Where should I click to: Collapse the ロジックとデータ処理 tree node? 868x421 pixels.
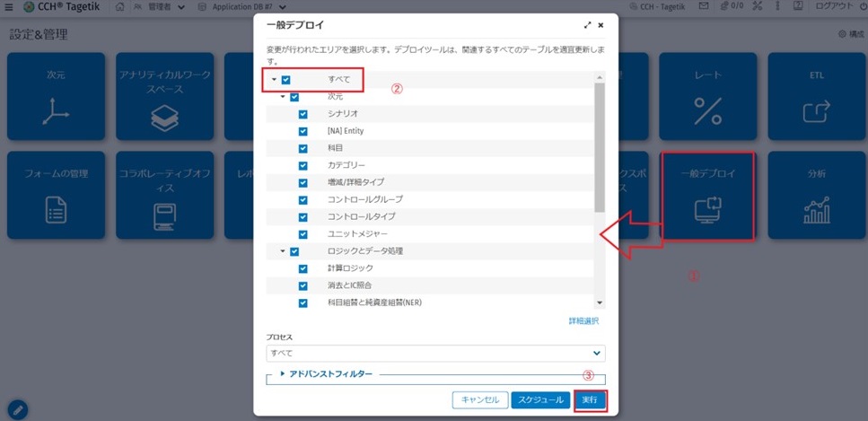click(x=283, y=251)
